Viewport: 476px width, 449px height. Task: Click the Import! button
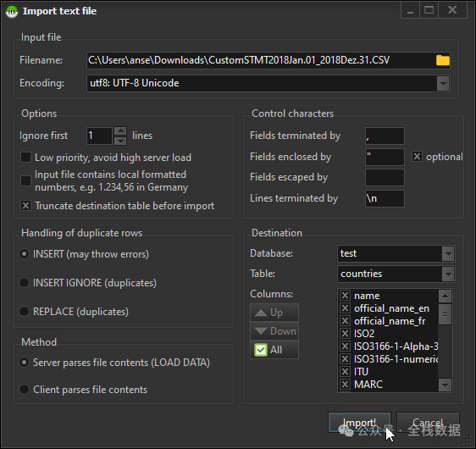coord(359,422)
